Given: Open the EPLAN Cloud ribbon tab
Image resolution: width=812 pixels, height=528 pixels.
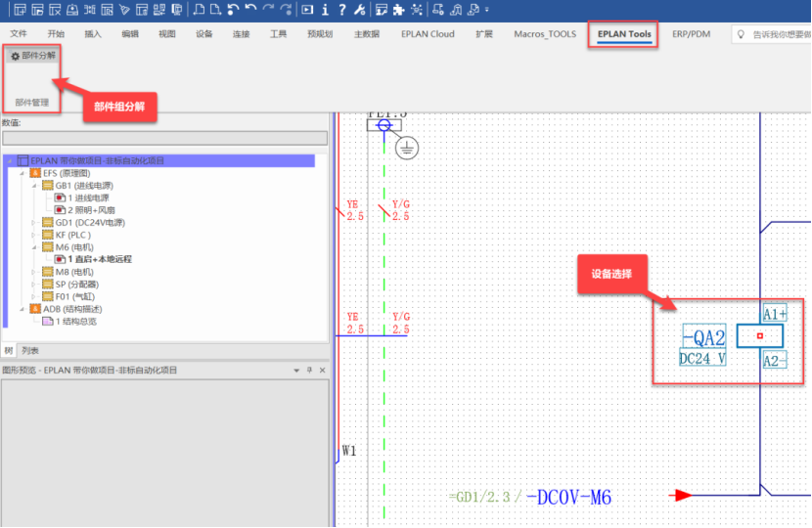Looking at the screenshot, I should 428,33.
